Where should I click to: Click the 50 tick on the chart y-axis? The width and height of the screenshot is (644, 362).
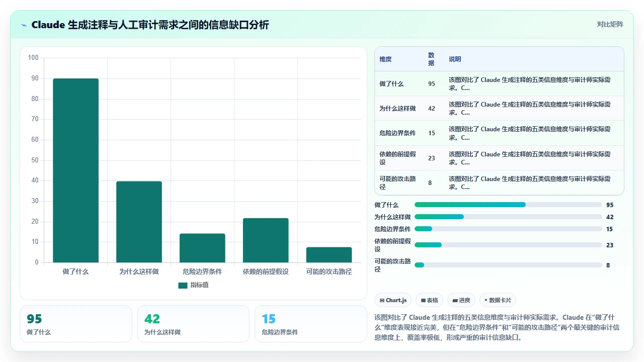pos(35,160)
